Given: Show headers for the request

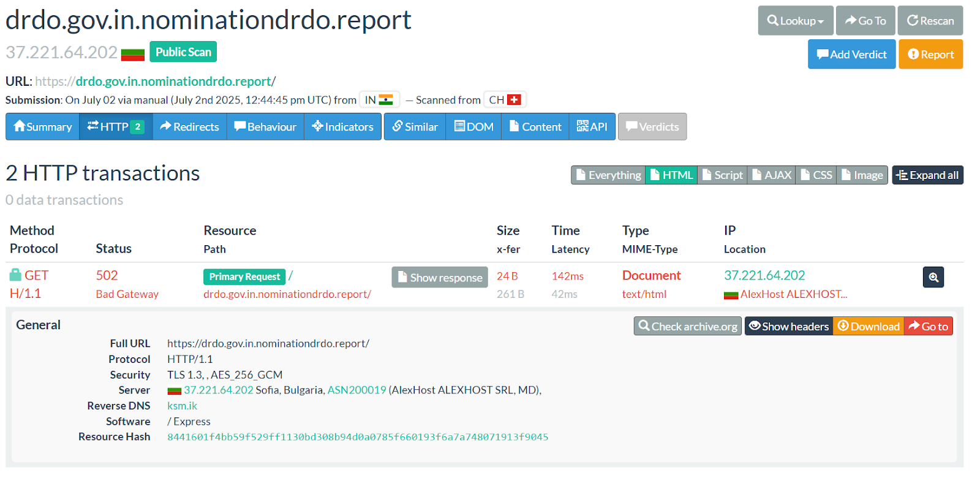Looking at the screenshot, I should coord(788,326).
